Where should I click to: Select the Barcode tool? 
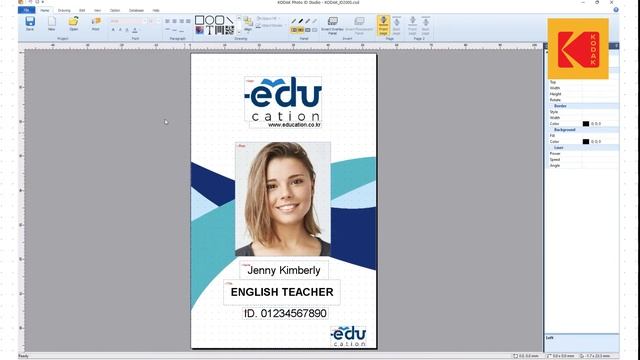coord(220,31)
